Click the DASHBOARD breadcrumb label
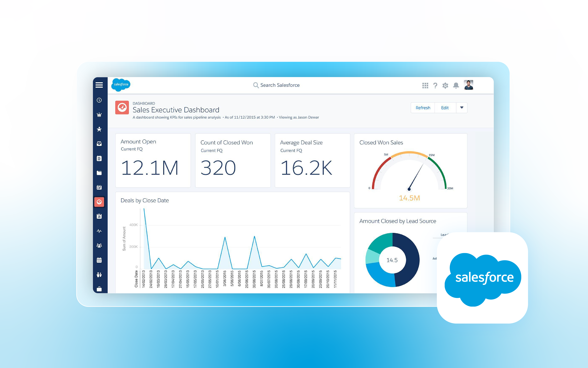Image resolution: width=588 pixels, height=368 pixels. click(144, 103)
